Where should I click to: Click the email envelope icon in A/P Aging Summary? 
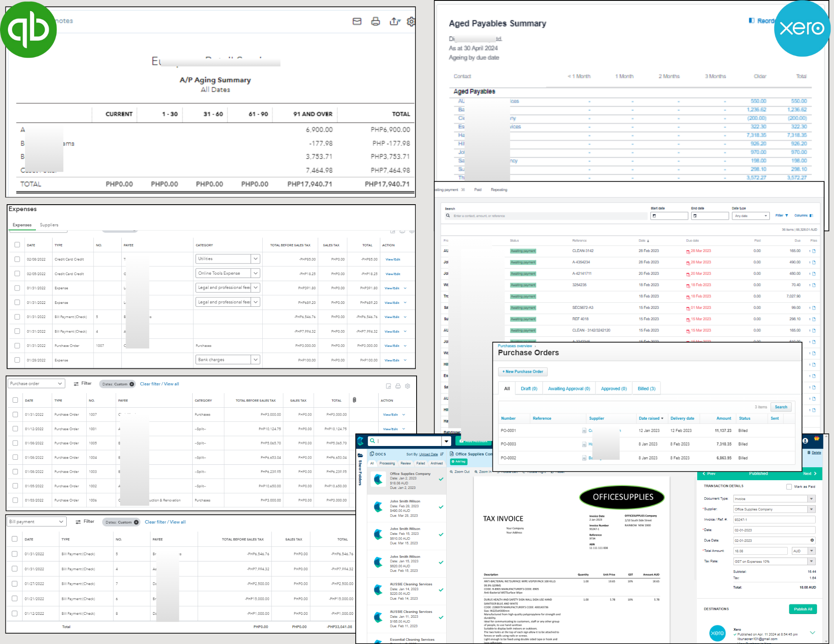357,21
